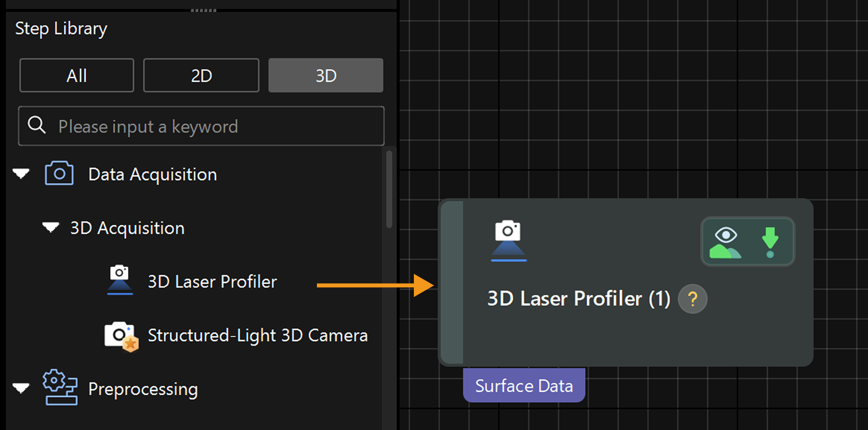Viewport: 868px width, 430px height.
Task: Click the camera icon on the step node
Action: tap(508, 240)
